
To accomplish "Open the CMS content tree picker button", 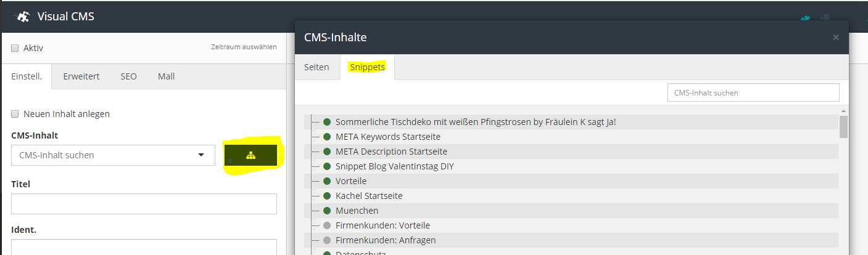I will coord(250,155).
